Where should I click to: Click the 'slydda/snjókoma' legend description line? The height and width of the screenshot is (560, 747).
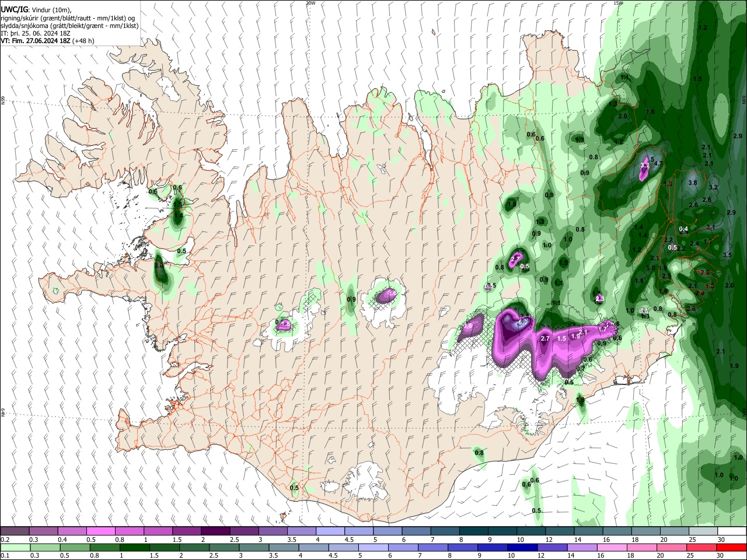69,26
